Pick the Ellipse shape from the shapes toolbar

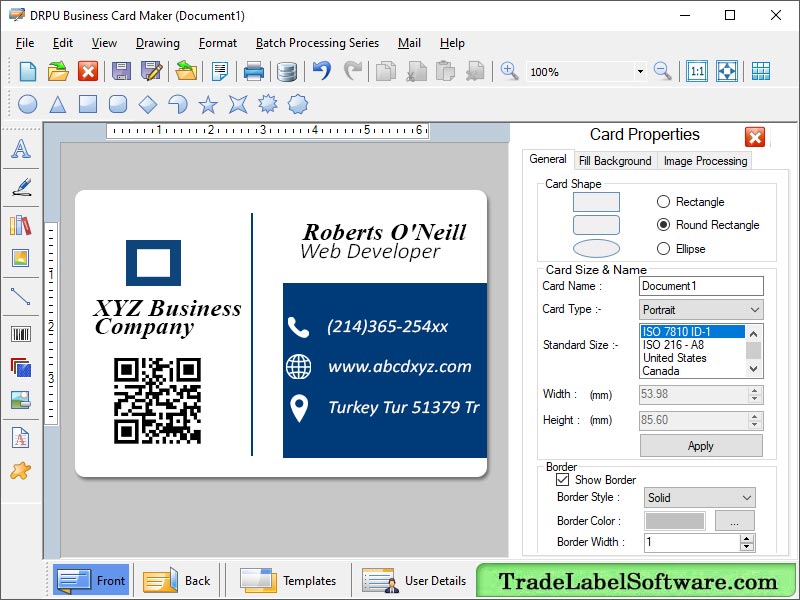tap(27, 103)
